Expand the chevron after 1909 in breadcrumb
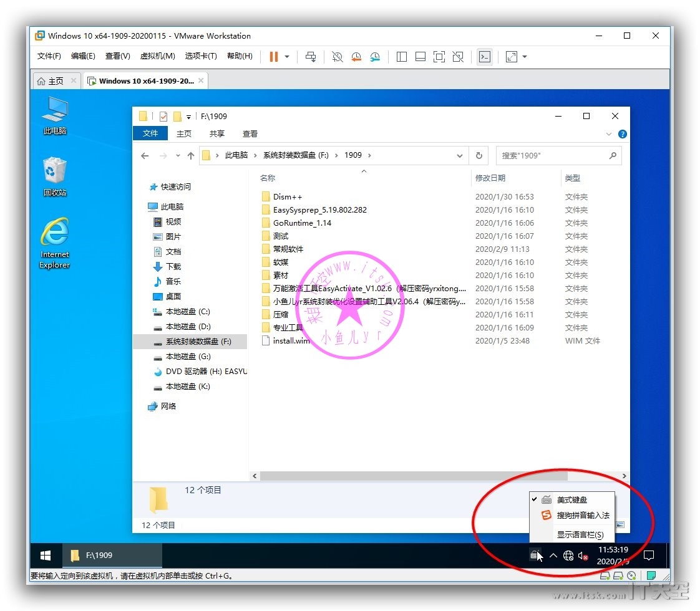 point(369,155)
